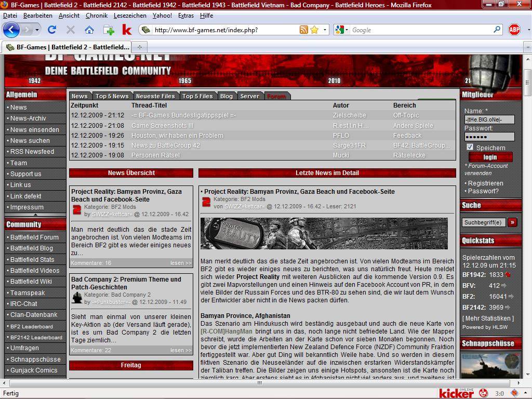Click the Bad Company 2 category icon

click(x=77, y=298)
